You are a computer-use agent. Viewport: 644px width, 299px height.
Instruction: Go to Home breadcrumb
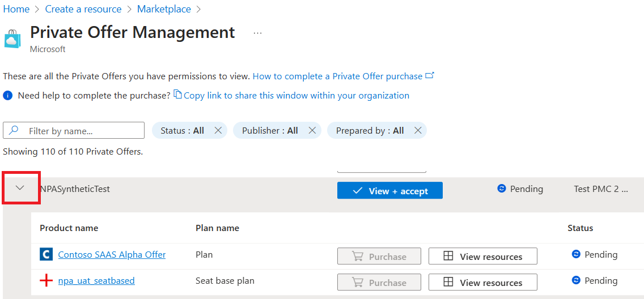pyautogui.click(x=16, y=9)
